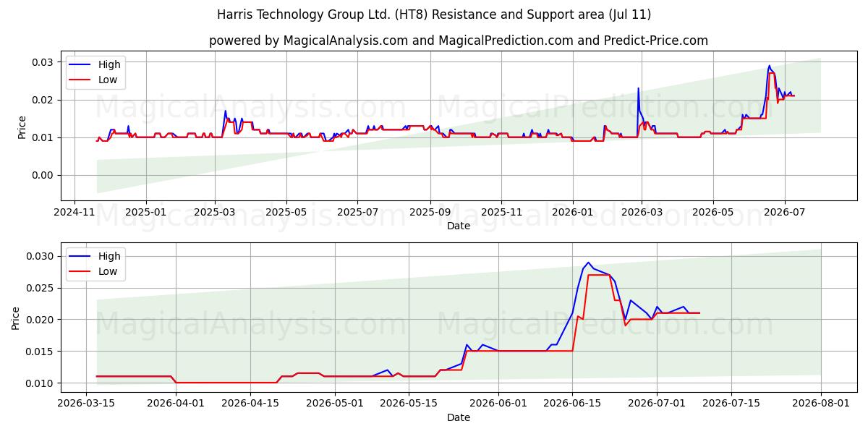
Task: Click the '2026-04-15' label on bottom chart
Action: pos(250,404)
